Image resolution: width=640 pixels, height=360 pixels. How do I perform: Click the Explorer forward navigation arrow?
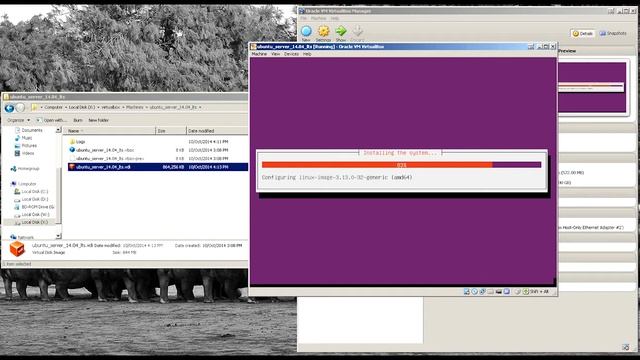(x=20, y=108)
